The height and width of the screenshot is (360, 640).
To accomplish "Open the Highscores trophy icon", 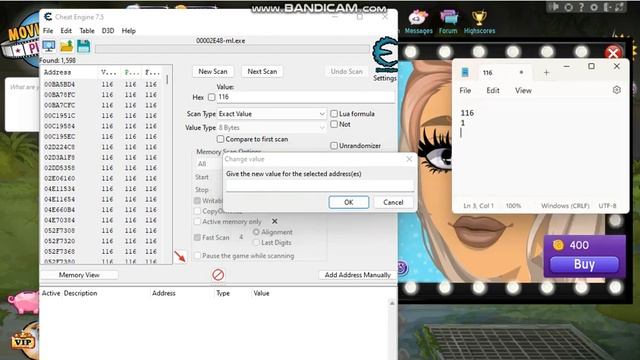I will tap(479, 22).
